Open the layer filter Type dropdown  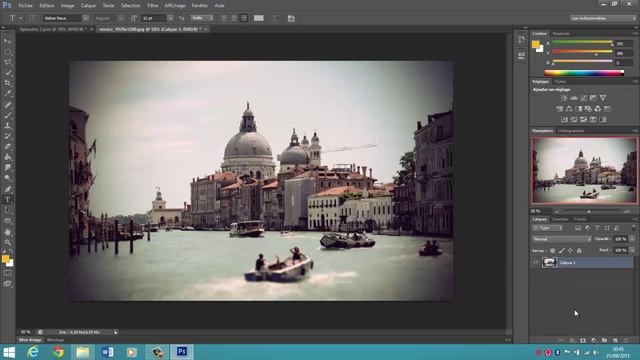548,228
